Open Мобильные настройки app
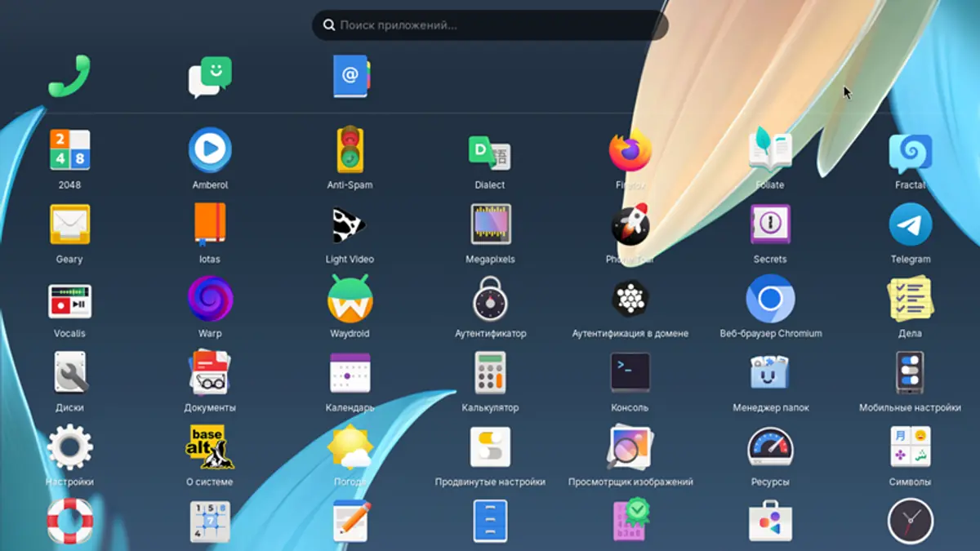This screenshot has height=551, width=980. coord(910,374)
